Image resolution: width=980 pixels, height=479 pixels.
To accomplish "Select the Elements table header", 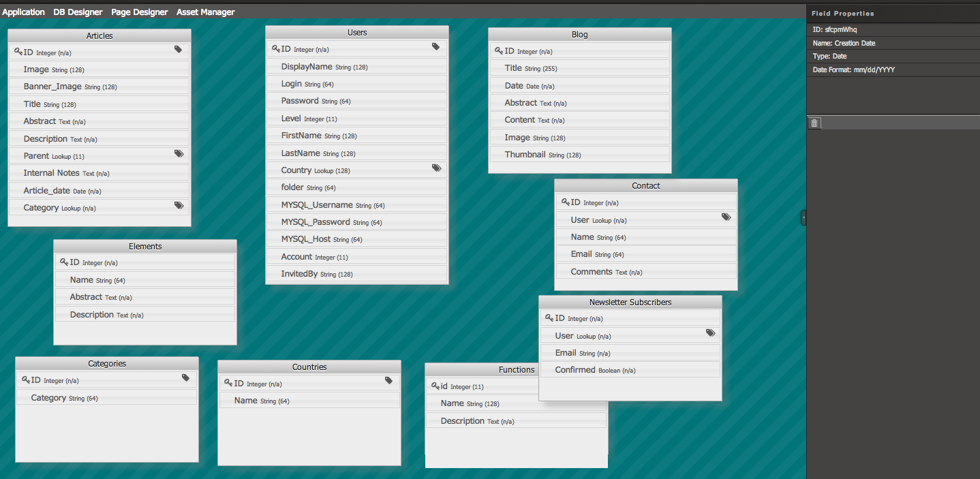I will tap(145, 246).
